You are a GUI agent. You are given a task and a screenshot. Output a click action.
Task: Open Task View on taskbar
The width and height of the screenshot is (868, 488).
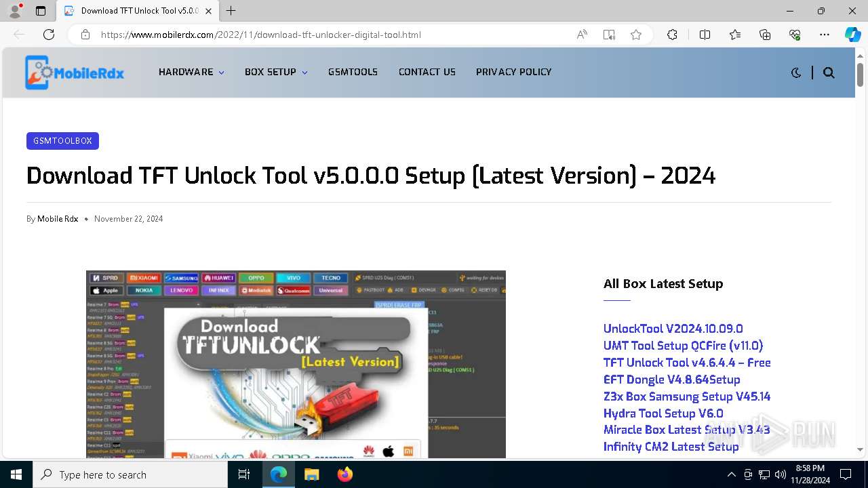(244, 474)
